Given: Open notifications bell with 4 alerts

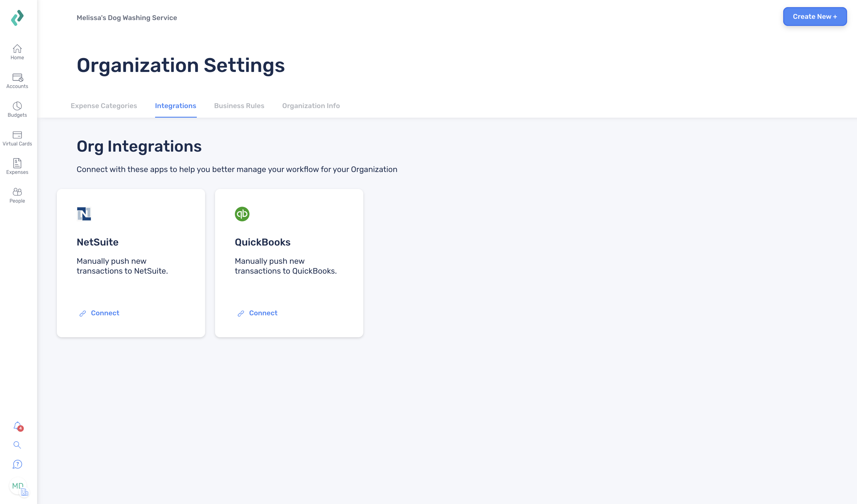Looking at the screenshot, I should [18, 426].
